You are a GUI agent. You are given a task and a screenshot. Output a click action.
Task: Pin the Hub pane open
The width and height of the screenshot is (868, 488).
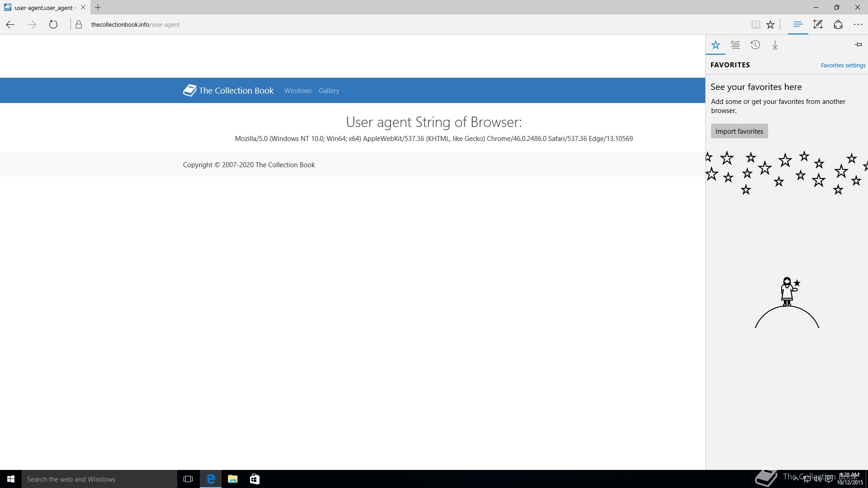858,45
